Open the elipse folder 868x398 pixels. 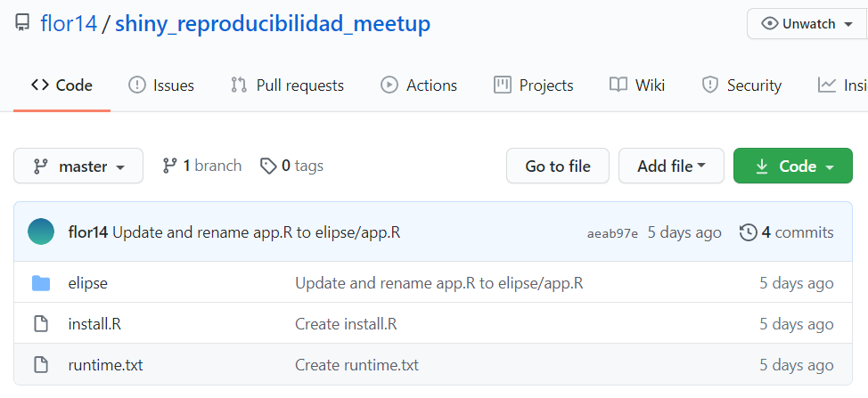[88, 283]
